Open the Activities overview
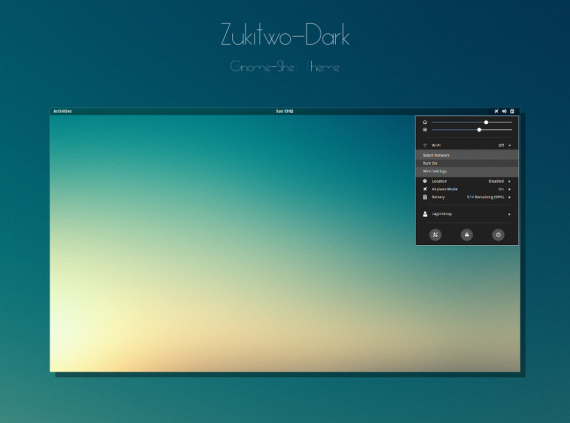 [x=63, y=111]
